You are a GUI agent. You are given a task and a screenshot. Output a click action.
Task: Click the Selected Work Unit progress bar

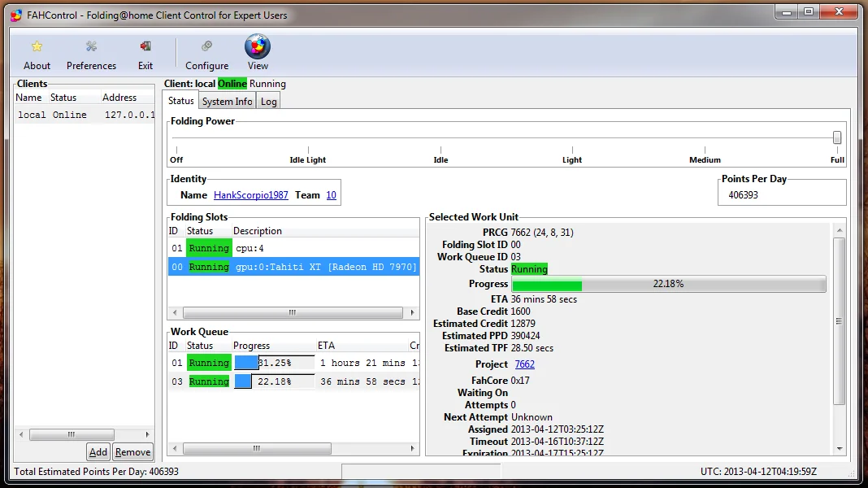[669, 284]
